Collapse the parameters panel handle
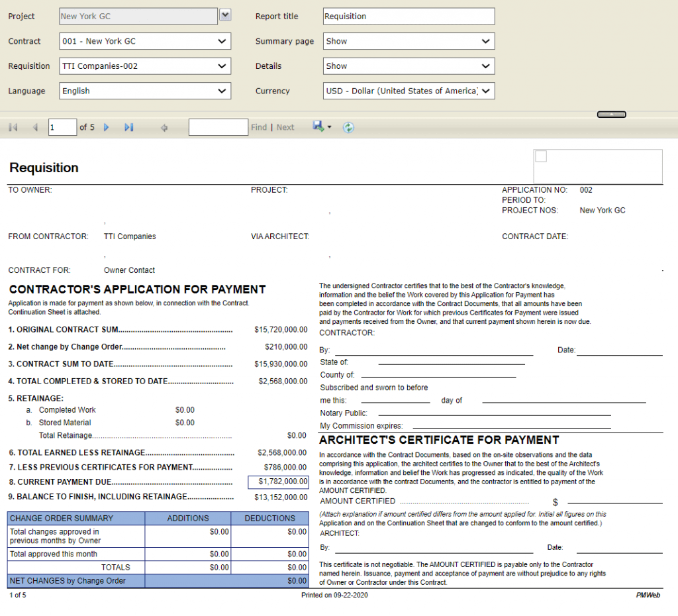This screenshot has width=678, height=616. coord(611,114)
